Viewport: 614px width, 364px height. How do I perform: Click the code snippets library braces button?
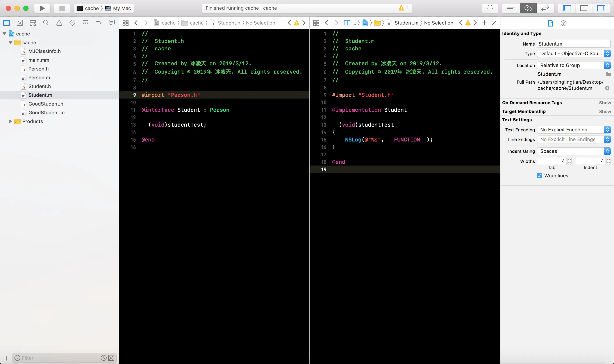click(490, 8)
